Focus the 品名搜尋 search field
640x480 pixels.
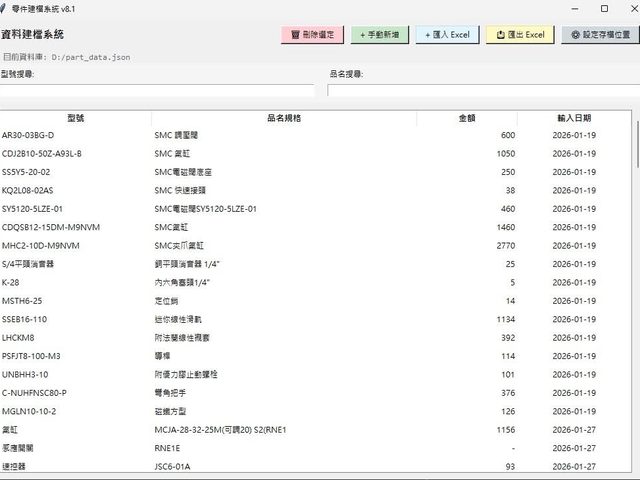[x=484, y=91]
